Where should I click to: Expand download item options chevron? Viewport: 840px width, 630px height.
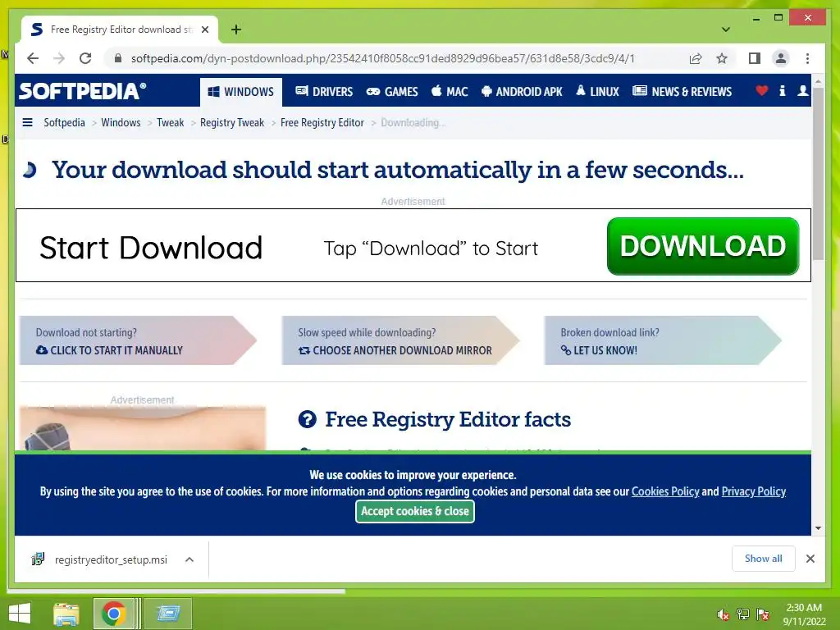(189, 559)
